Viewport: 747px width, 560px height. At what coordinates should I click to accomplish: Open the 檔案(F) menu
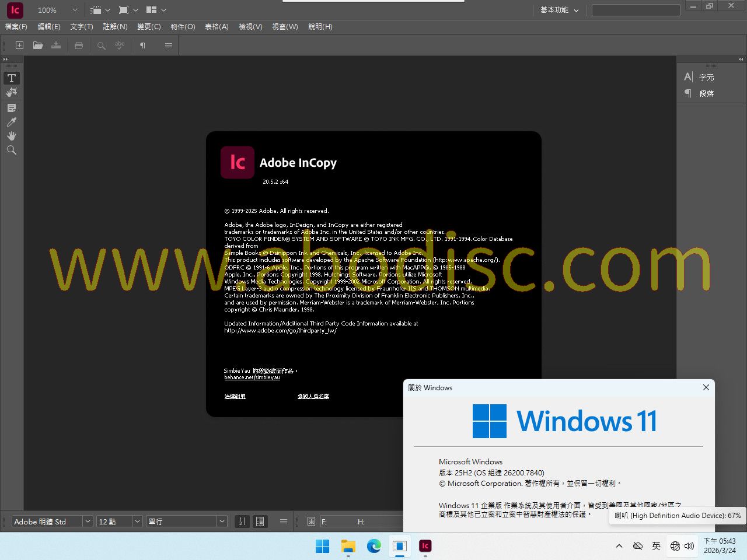16,27
